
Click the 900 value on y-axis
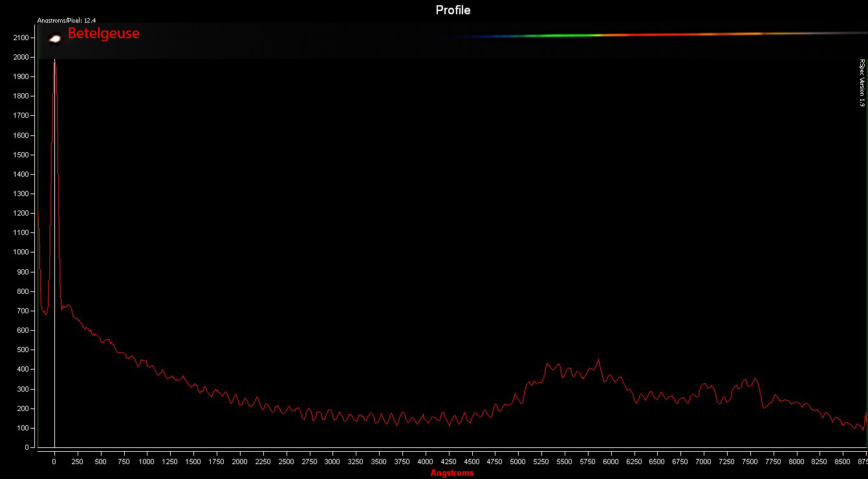23,272
